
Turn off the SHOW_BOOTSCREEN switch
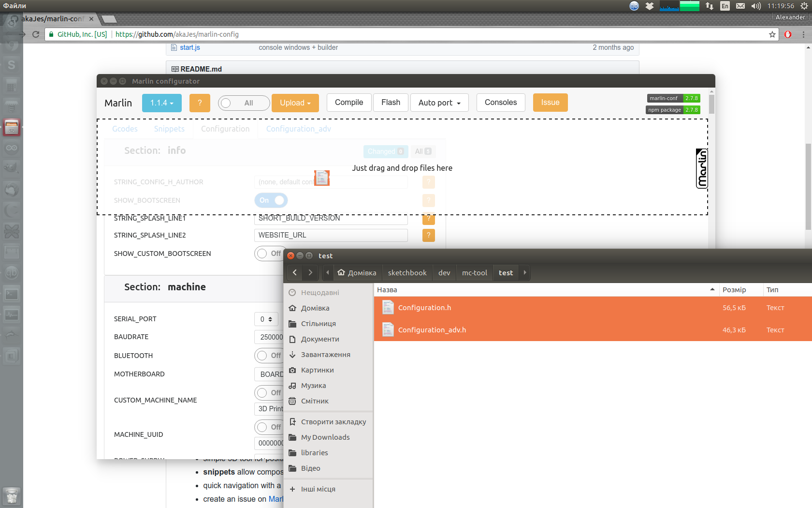(x=271, y=200)
